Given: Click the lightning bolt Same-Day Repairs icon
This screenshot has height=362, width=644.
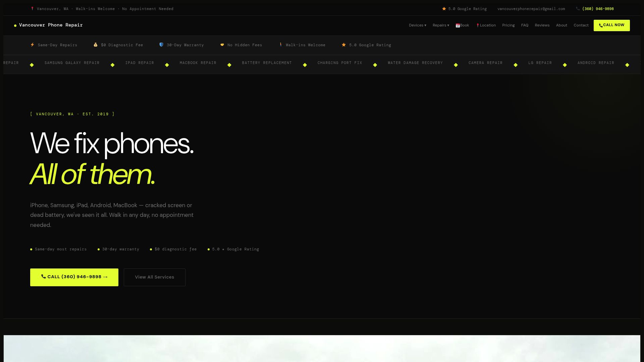Looking at the screenshot, I should pos(33,45).
